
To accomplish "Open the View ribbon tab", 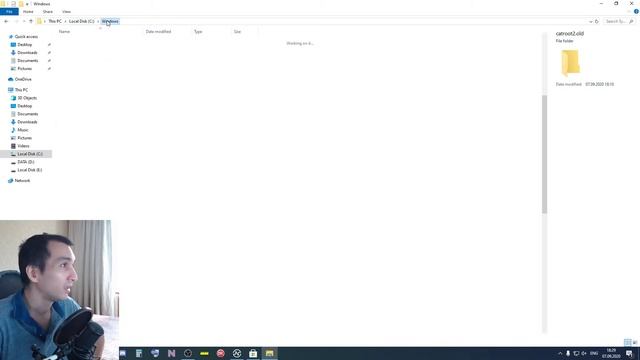I will [x=67, y=11].
